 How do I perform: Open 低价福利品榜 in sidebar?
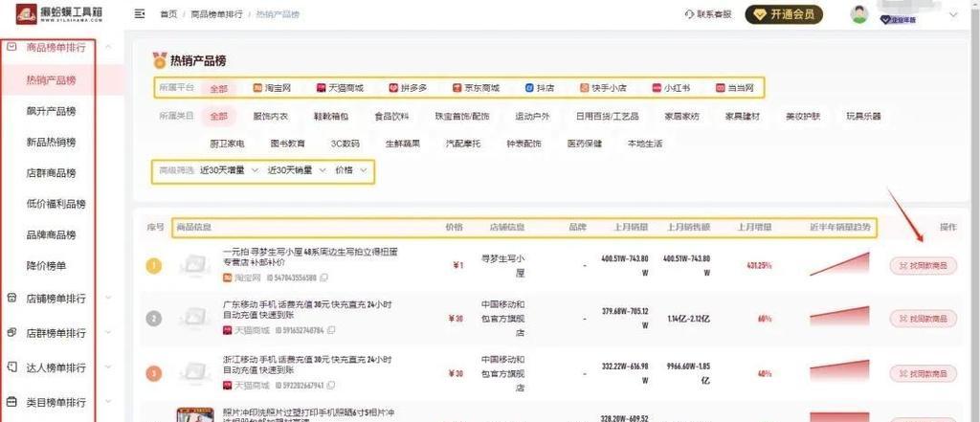tap(56, 204)
